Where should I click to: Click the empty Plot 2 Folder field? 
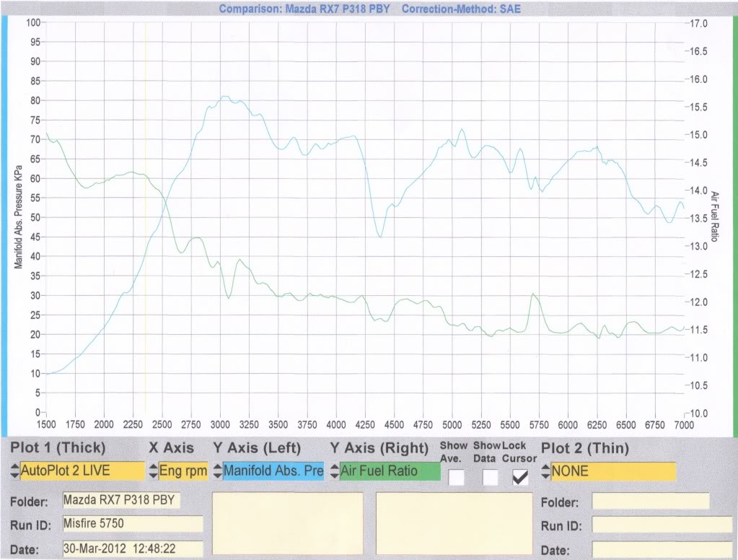650,501
